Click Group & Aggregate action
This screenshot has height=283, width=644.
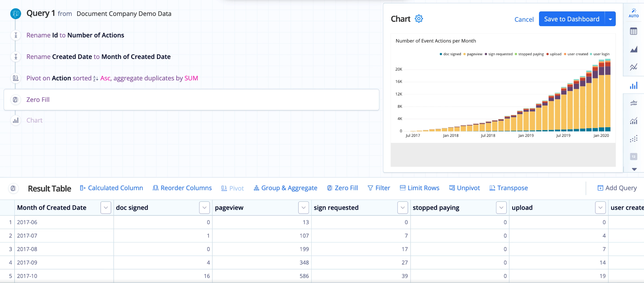[285, 188]
